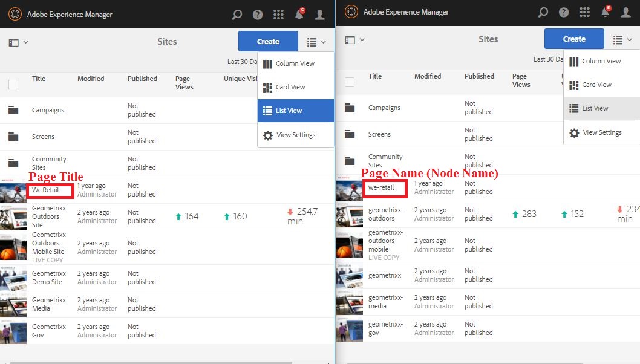Open Geometrixx Demo Site row title
The width and height of the screenshot is (640, 364).
pyautogui.click(x=48, y=278)
